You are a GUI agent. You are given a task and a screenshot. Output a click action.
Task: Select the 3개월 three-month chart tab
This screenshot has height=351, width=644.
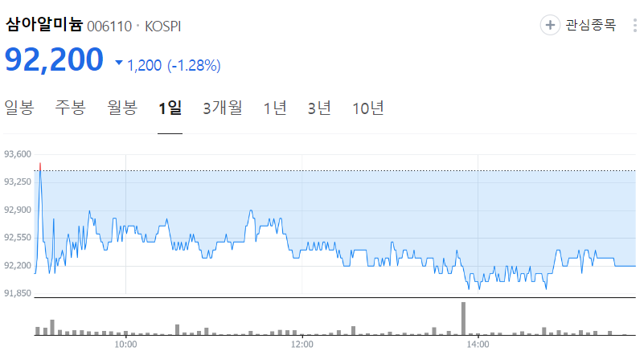pos(223,108)
